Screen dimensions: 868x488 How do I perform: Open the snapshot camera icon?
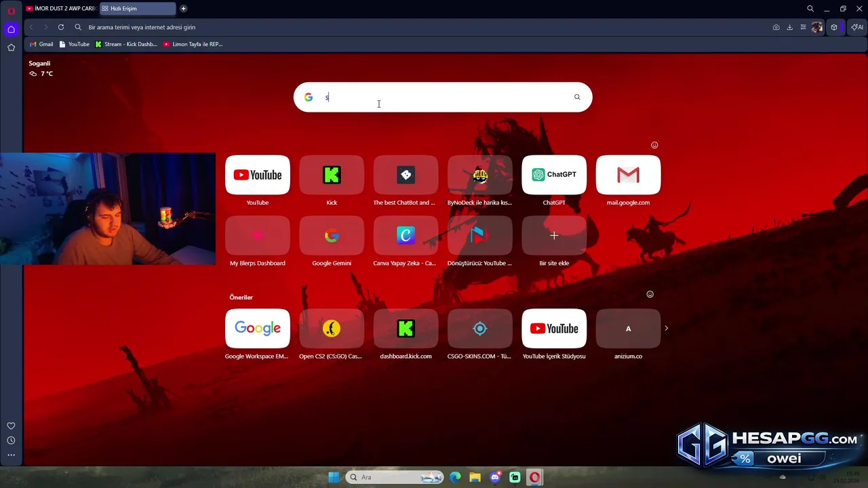776,27
